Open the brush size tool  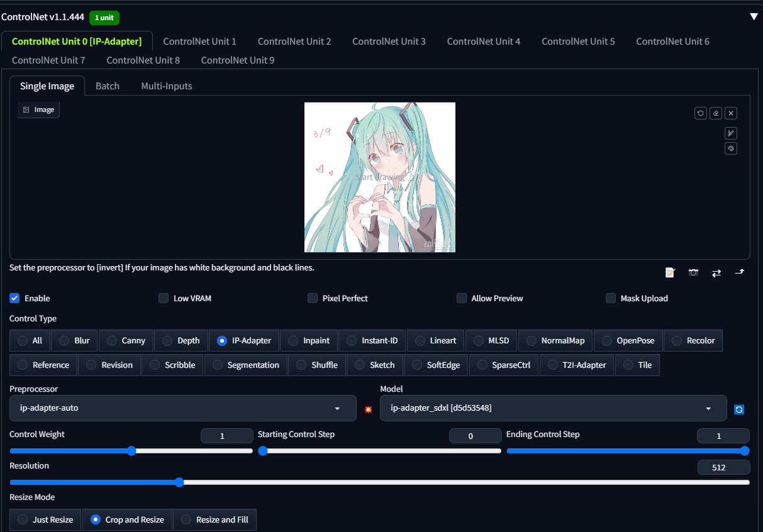click(x=730, y=133)
